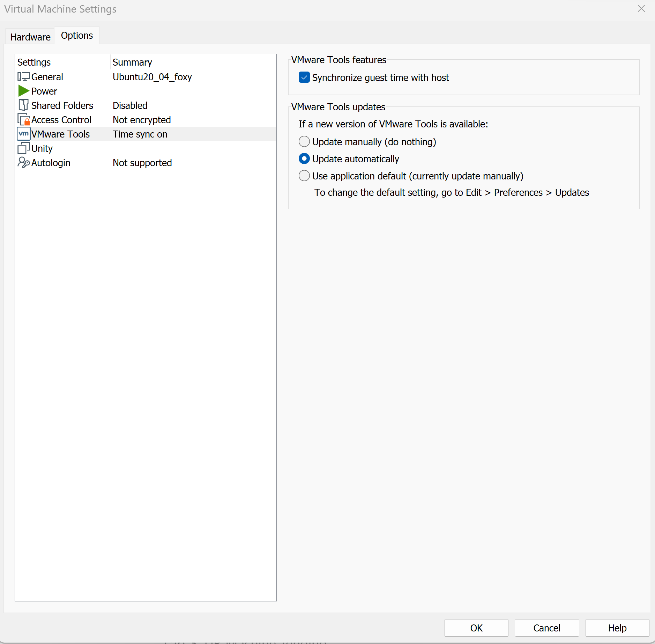Close the Virtual Machine Settings dialog
The height and width of the screenshot is (644, 655).
641,8
